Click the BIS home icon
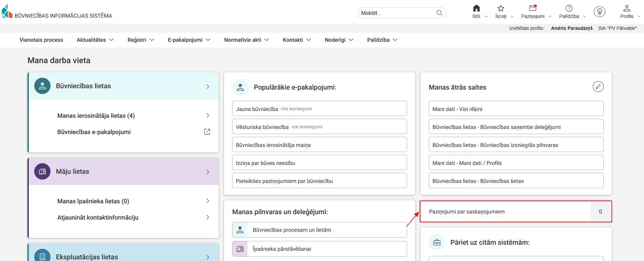Image resolution: width=644 pixels, height=261 pixels. point(476,8)
